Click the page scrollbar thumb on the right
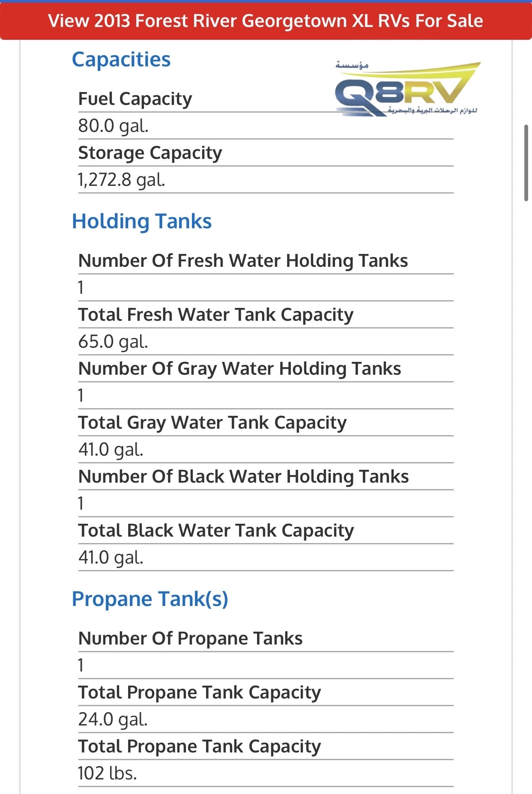This screenshot has height=794, width=532. (x=526, y=163)
